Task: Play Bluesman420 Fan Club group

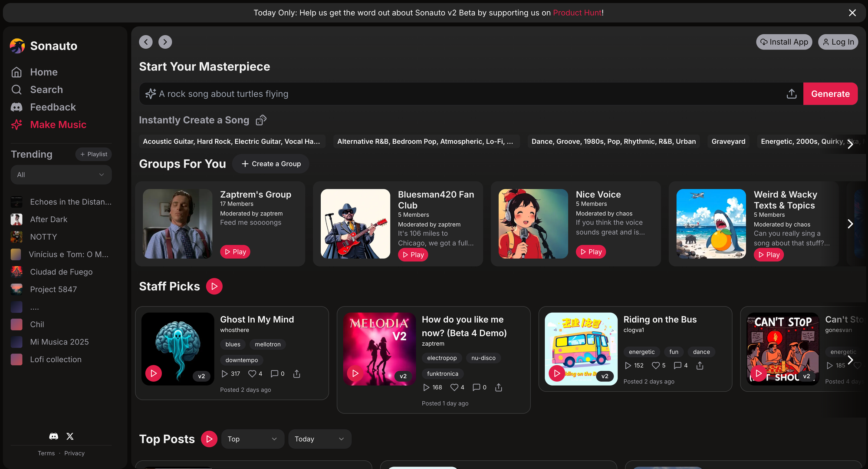Action: 413,255
